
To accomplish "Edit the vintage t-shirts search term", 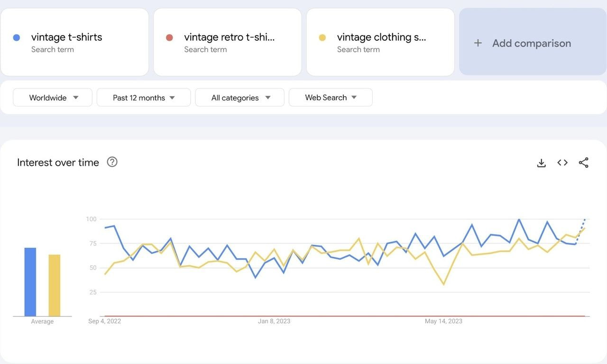I will [x=66, y=37].
